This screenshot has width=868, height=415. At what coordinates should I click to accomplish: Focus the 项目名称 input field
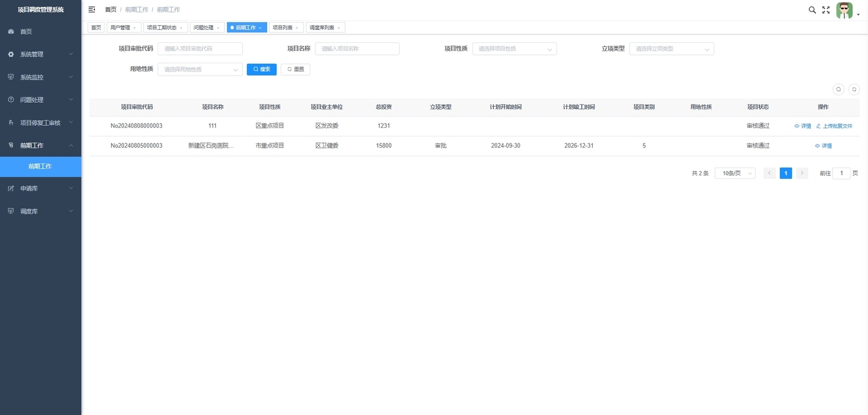(x=357, y=49)
